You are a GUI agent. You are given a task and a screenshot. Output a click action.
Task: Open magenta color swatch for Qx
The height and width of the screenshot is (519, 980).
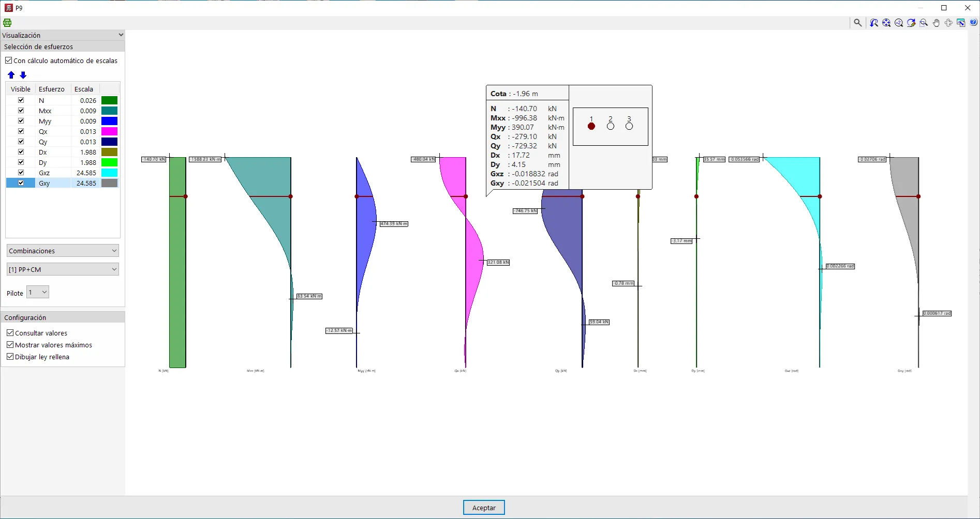pyautogui.click(x=109, y=131)
